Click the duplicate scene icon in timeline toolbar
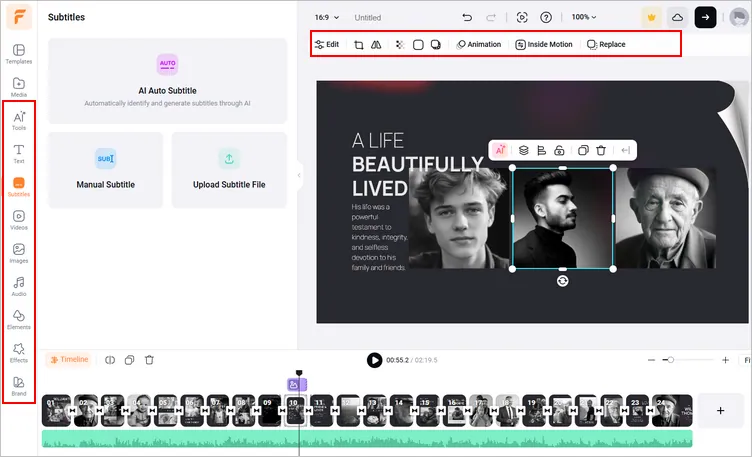 (x=129, y=360)
